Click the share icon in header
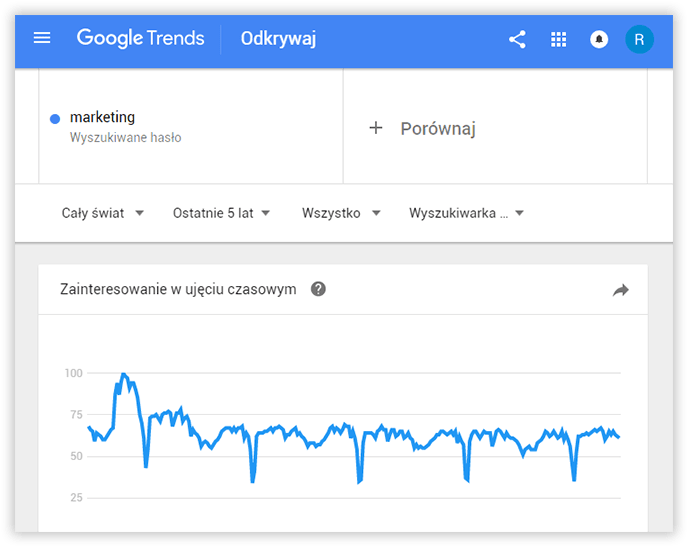This screenshot has height=547, width=688. tap(517, 40)
